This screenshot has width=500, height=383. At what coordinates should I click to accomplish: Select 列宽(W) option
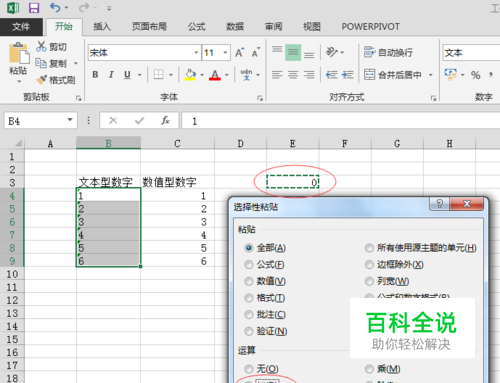click(387, 281)
